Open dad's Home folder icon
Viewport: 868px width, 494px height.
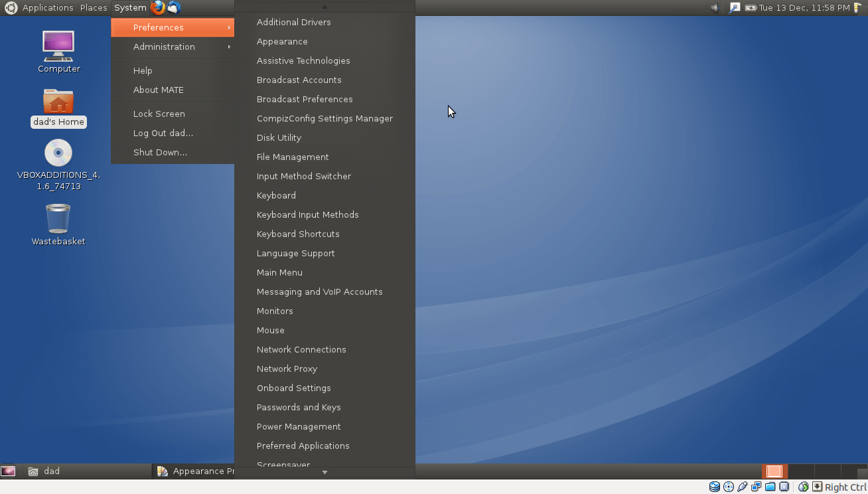coord(58,101)
